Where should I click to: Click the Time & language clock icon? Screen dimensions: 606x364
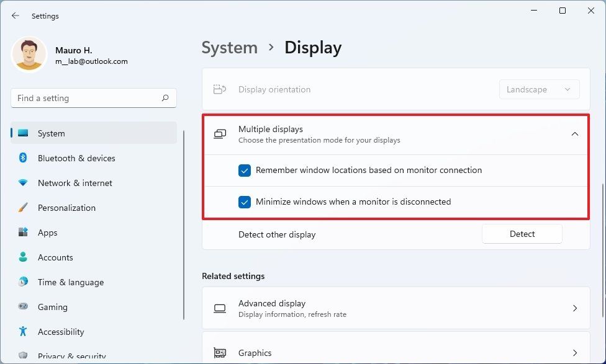[22, 282]
